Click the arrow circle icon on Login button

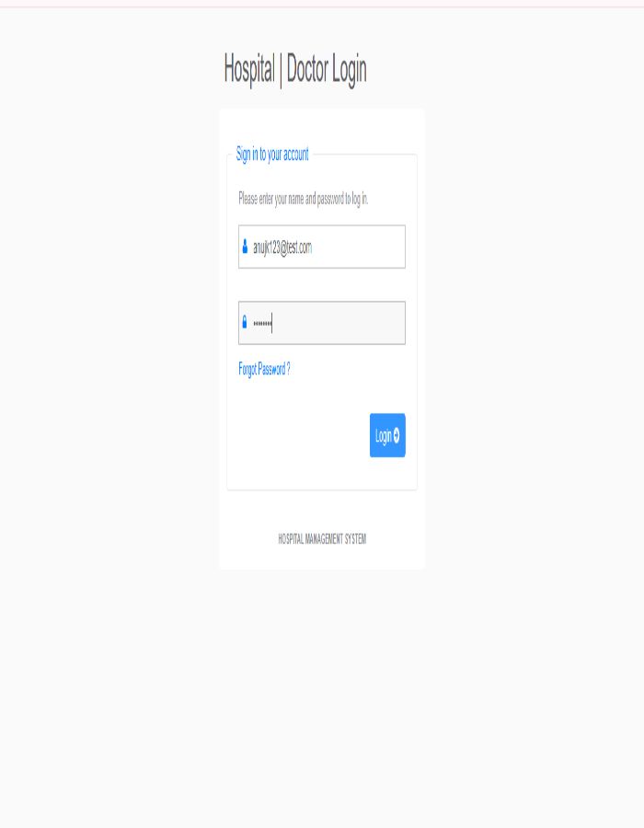pyautogui.click(x=397, y=435)
